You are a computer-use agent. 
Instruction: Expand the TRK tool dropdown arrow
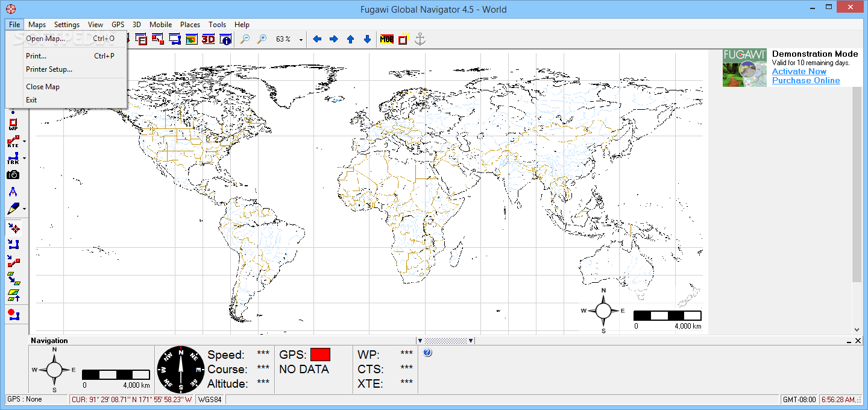[24, 159]
